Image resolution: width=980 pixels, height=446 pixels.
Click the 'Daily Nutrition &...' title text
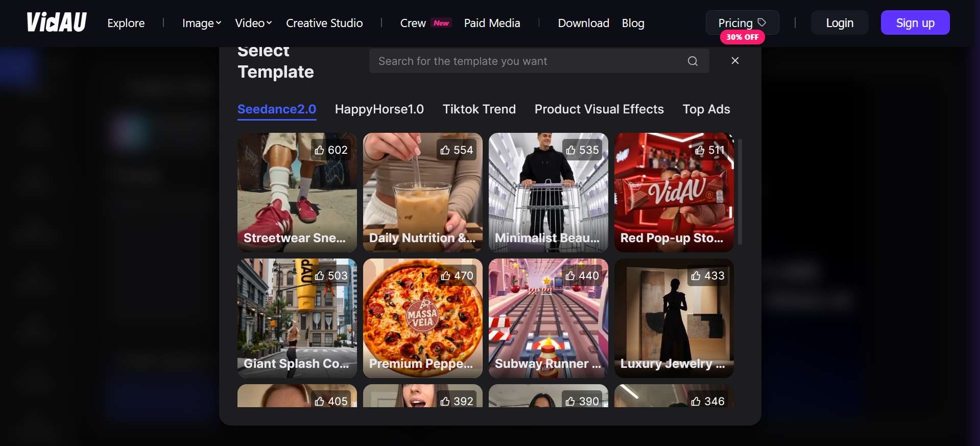tap(422, 238)
